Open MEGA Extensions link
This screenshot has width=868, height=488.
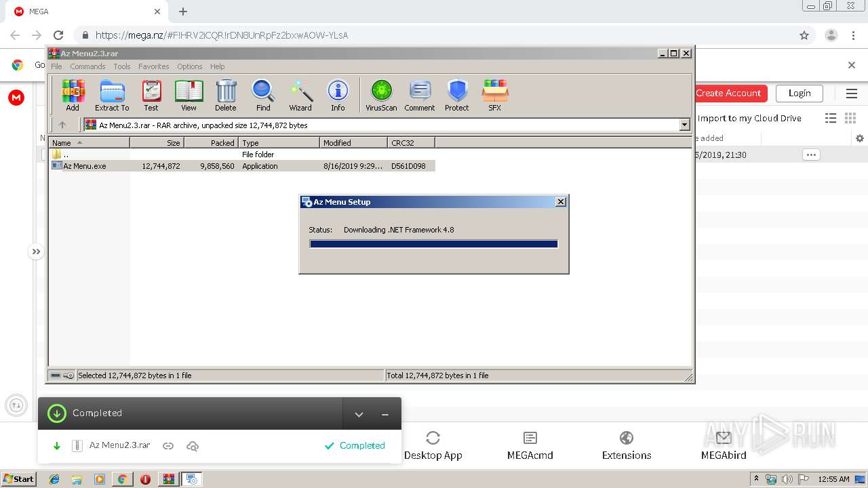(x=627, y=446)
